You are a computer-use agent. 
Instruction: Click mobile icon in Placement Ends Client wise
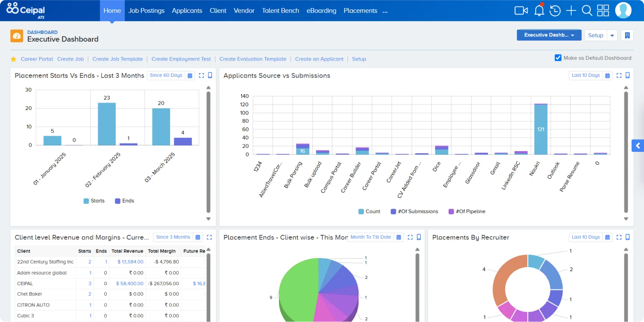pyautogui.click(x=419, y=237)
